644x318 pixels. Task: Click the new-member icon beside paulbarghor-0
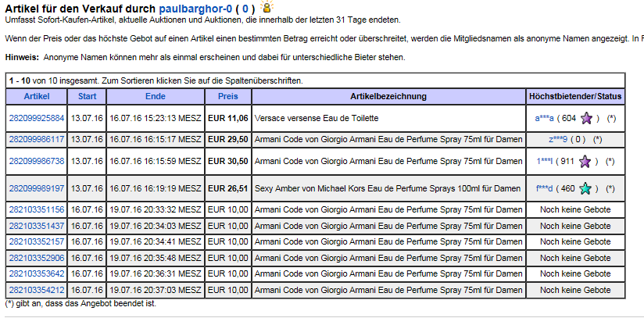[267, 6]
